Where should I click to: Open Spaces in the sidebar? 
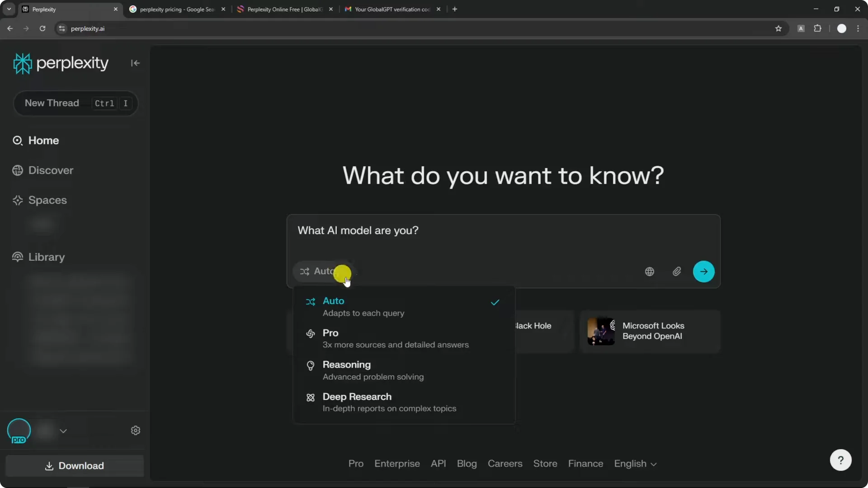point(47,200)
